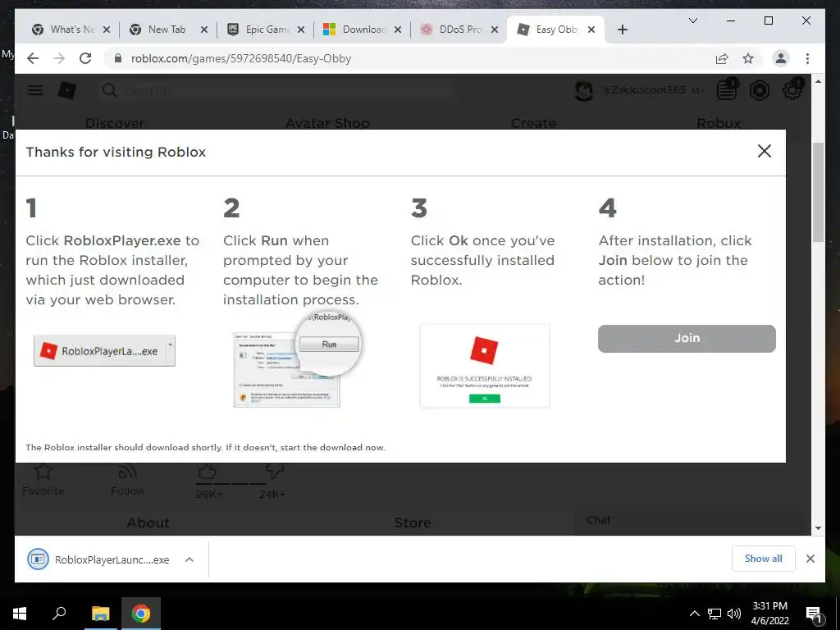View site information lock icon
Screen dimensions: 840x630
pos(118,58)
